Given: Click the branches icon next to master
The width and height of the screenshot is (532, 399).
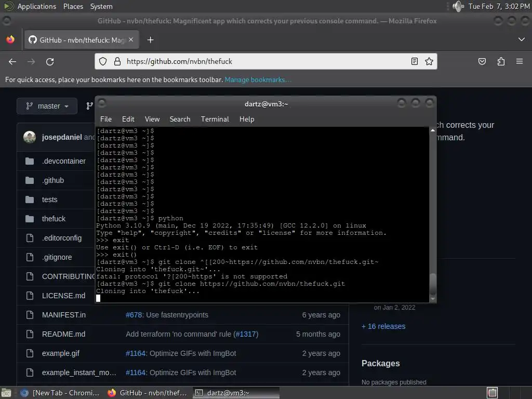Looking at the screenshot, I should click(89, 106).
